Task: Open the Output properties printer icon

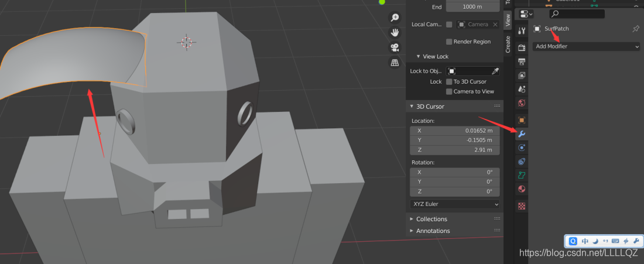Action: click(x=522, y=61)
